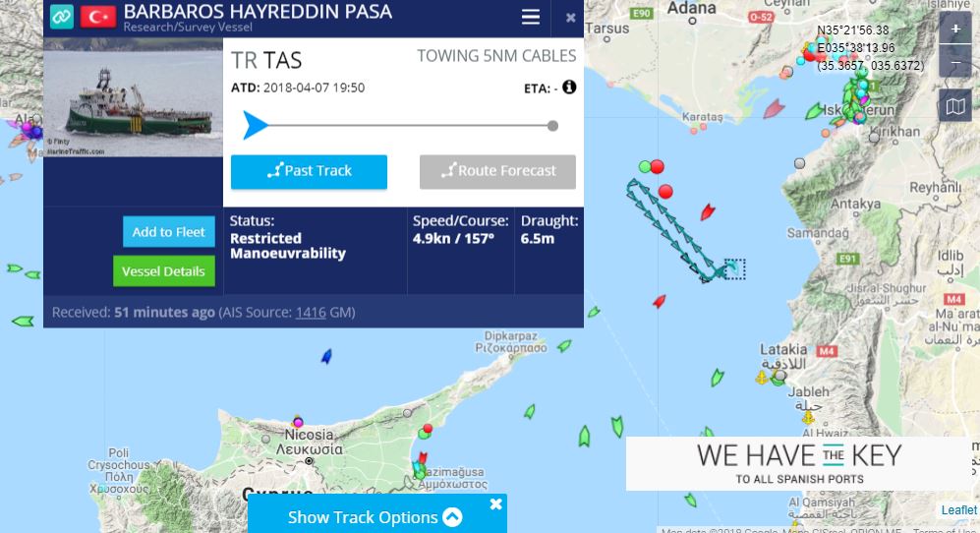Click the Leaflet attribution link
The width and height of the screenshot is (980, 533).
958,509
